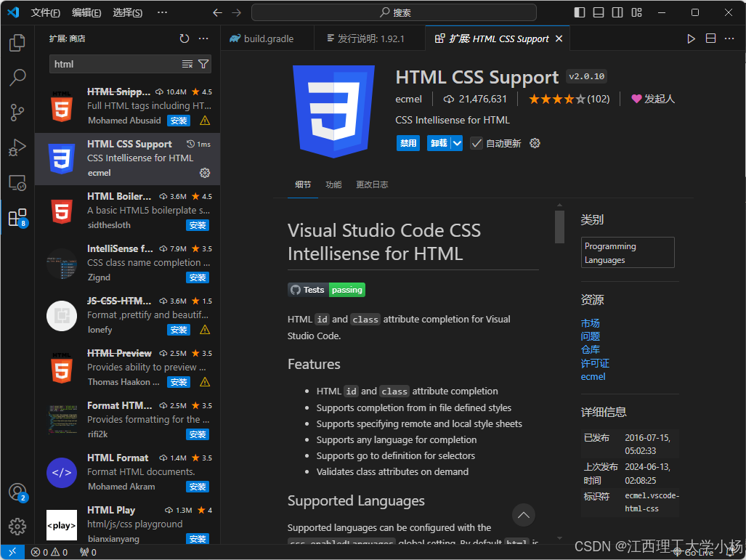Click the Sponsor heart link
Screen dimensions: 746x560
[653, 99]
